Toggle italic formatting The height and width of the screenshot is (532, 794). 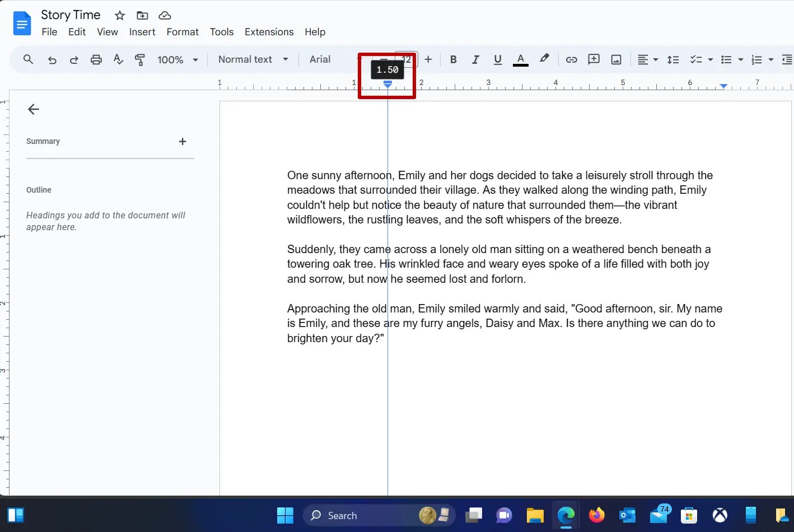tap(475, 59)
